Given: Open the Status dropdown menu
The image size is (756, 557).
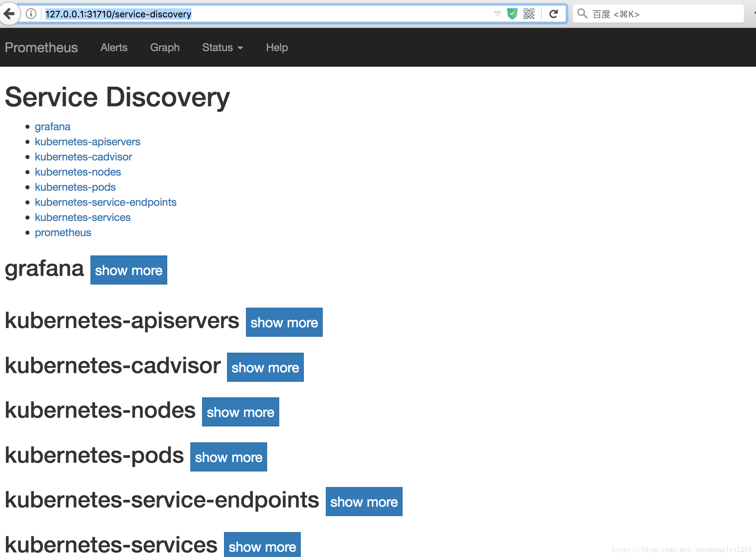Looking at the screenshot, I should pyautogui.click(x=222, y=48).
